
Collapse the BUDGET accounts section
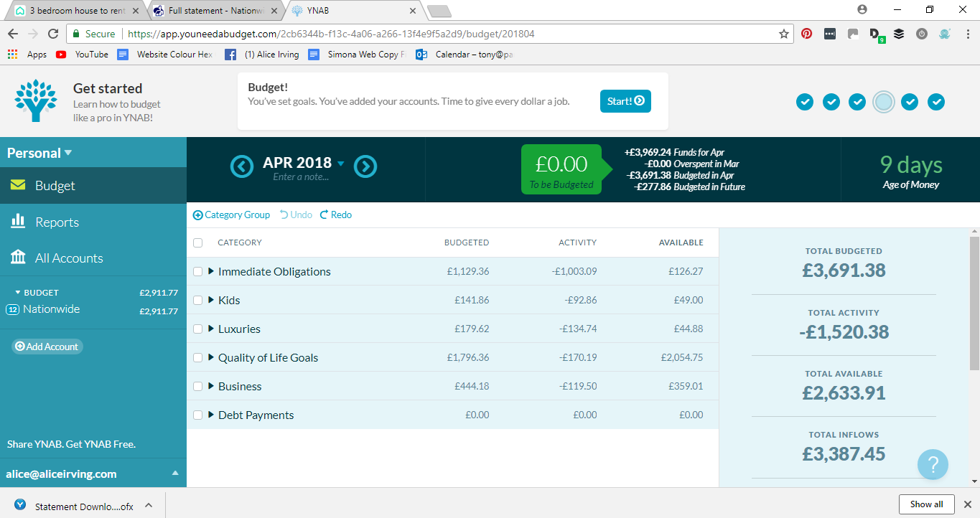pyautogui.click(x=18, y=293)
